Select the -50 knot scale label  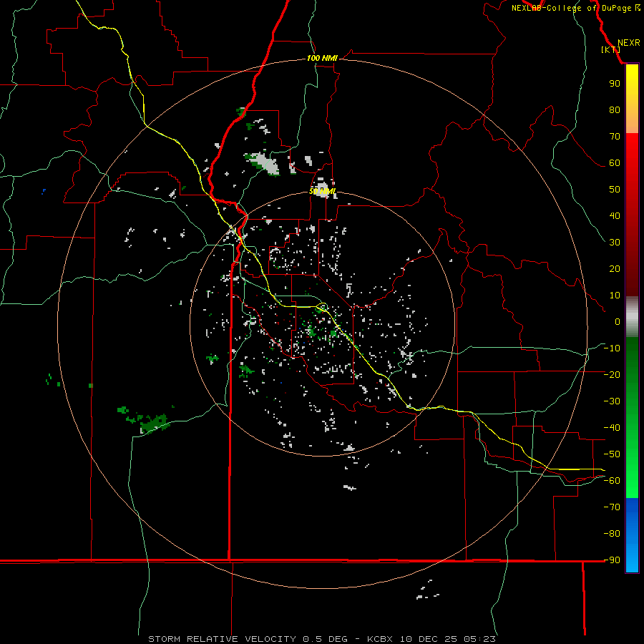tap(612, 454)
